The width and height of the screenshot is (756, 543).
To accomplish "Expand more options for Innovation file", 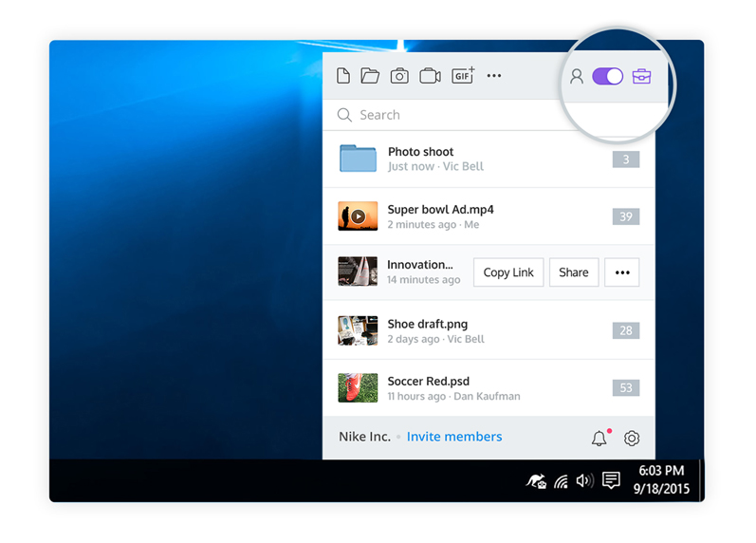I will coord(622,272).
